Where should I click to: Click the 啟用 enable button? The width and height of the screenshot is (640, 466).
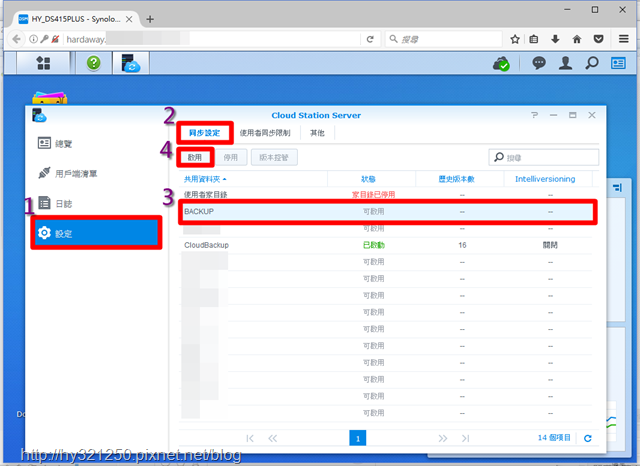195,158
